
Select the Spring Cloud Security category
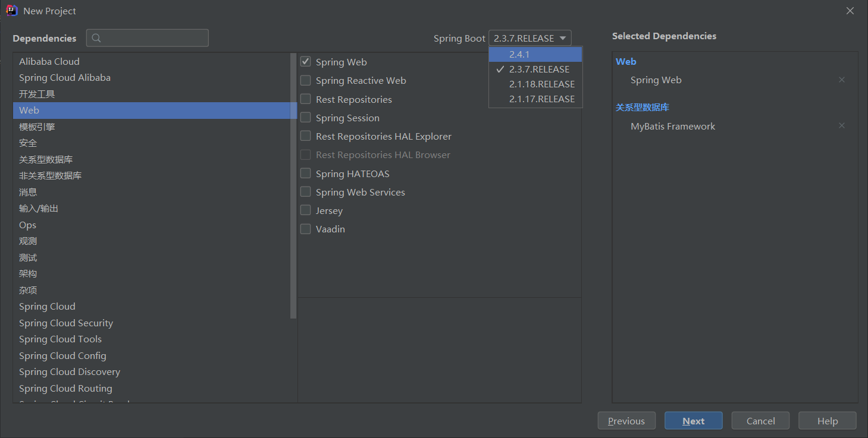(x=66, y=323)
